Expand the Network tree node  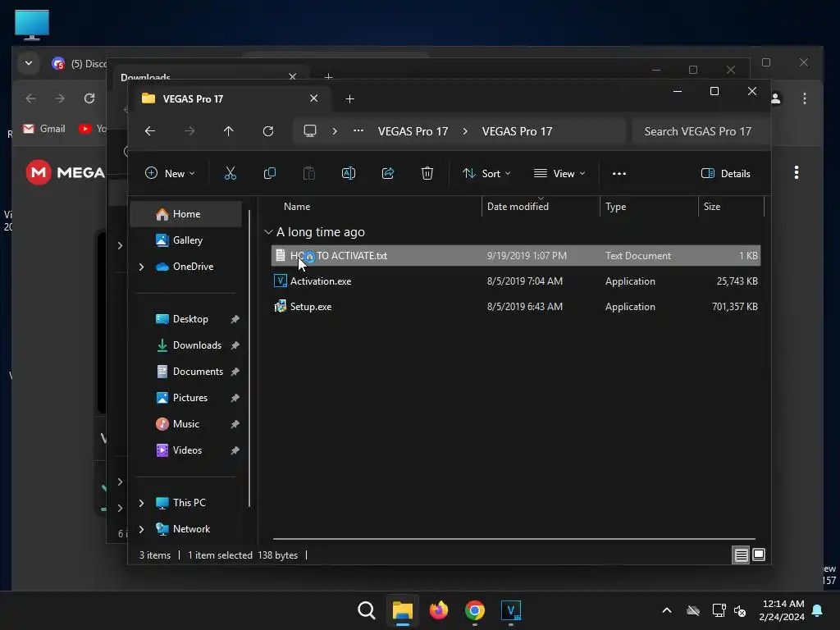click(141, 529)
